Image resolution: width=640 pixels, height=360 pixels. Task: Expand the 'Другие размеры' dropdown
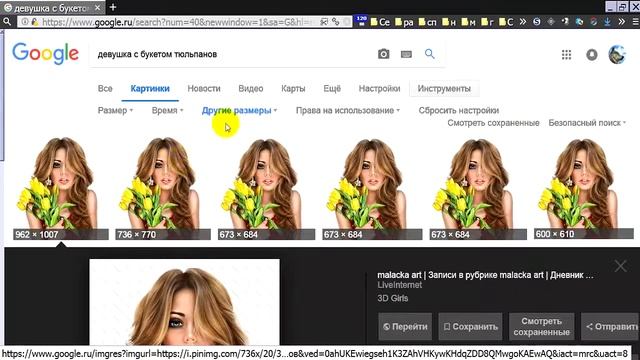(x=239, y=111)
